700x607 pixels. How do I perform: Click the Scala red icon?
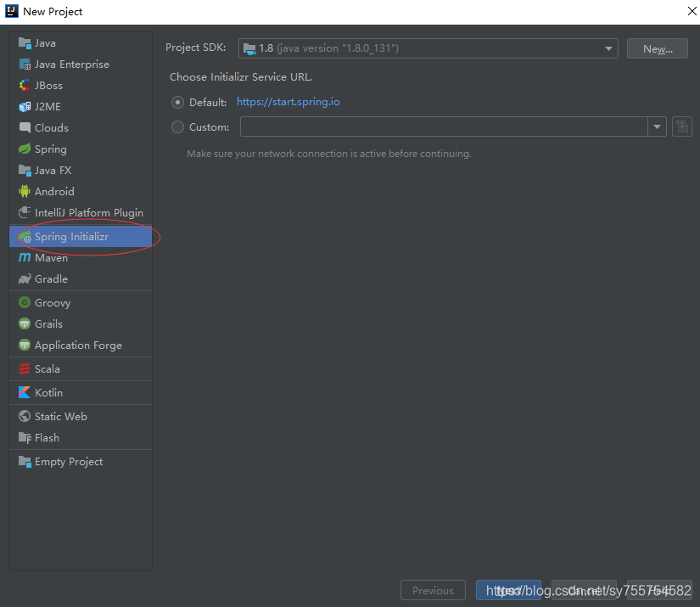click(x=25, y=369)
